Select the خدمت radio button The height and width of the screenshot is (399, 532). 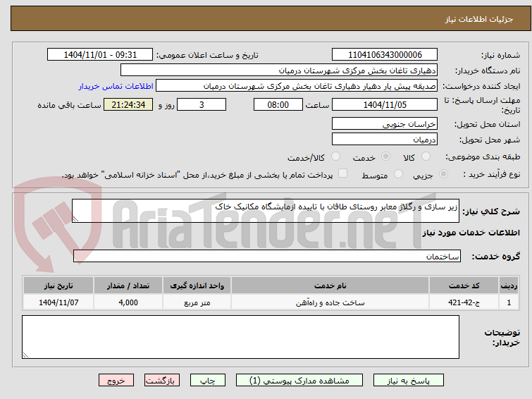(385, 156)
